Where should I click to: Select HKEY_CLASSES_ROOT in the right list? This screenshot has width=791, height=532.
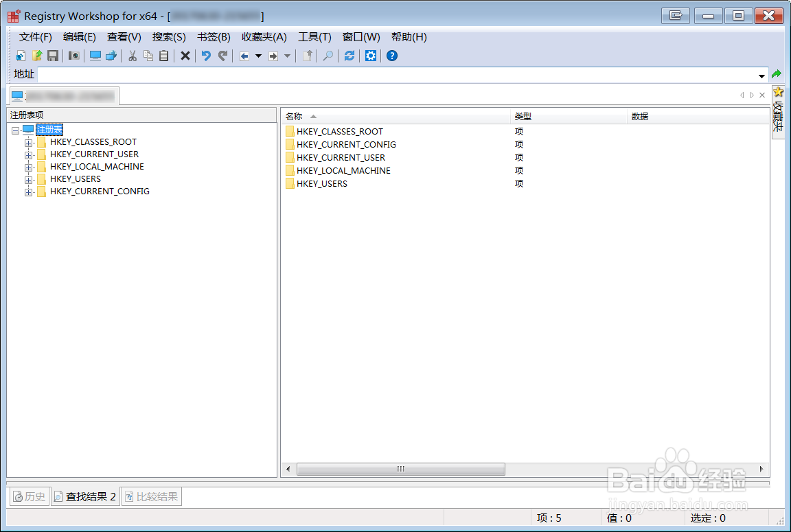[340, 131]
